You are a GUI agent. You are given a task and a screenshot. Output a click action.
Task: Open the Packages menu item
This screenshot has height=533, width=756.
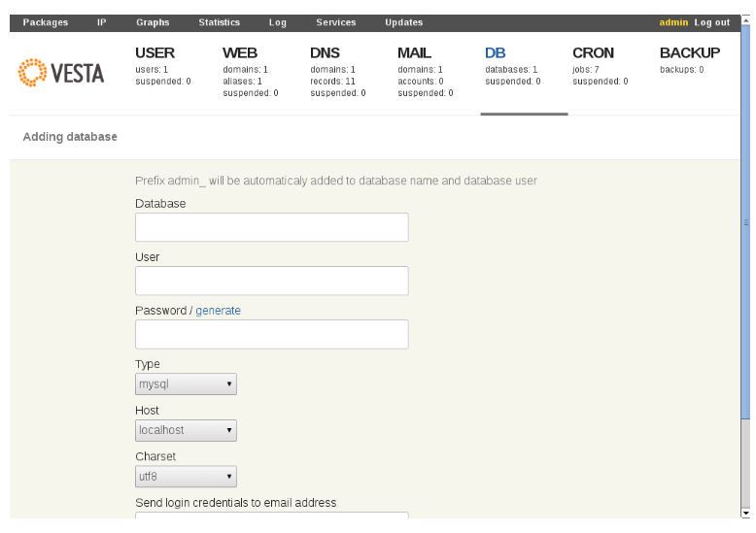(46, 22)
